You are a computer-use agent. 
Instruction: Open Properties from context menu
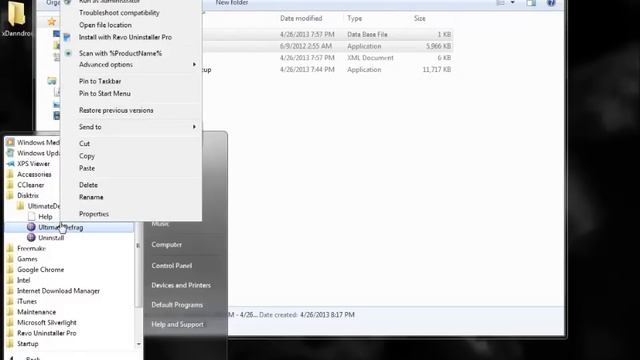94,214
